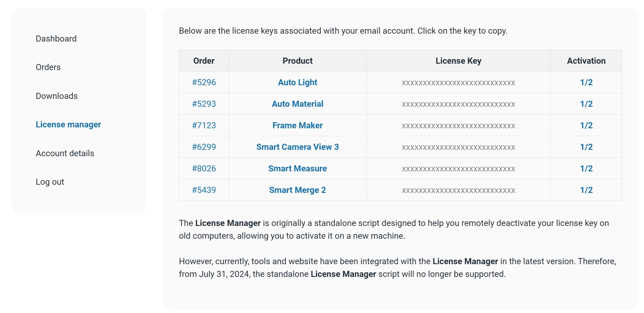Open order #7123 link

204,125
